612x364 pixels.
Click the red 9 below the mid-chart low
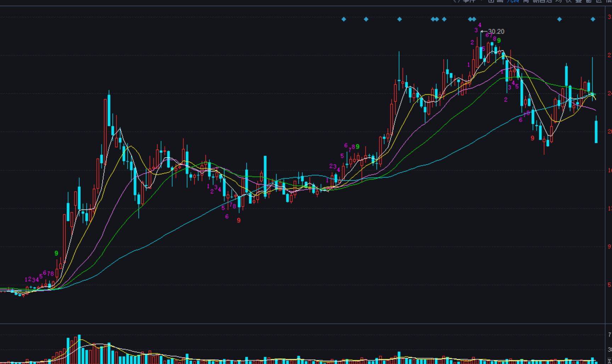click(239, 220)
